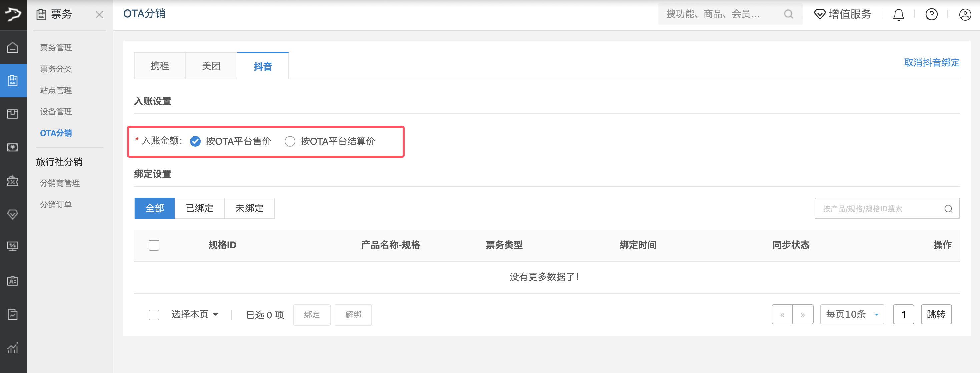Image resolution: width=980 pixels, height=373 pixels.
Task: Switch to the 携程 tab
Action: pyautogui.click(x=160, y=66)
